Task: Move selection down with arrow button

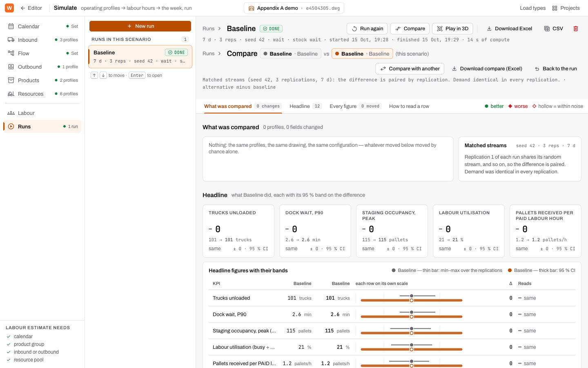Action: (103, 75)
